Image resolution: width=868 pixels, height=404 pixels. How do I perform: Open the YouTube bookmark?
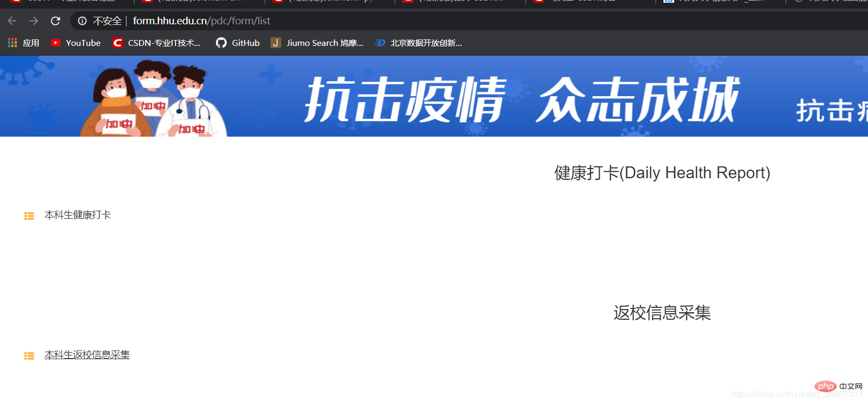[76, 43]
